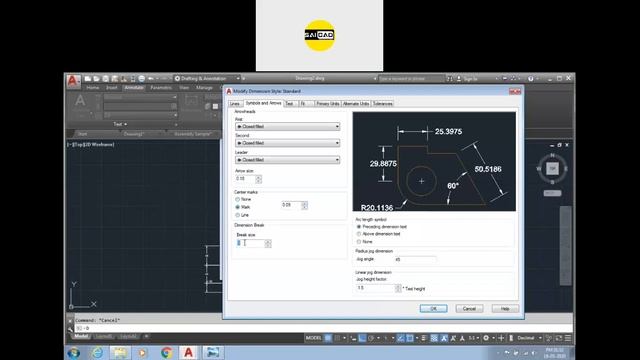Open the Parametric ribbon tab
The height and width of the screenshot is (360, 640).
pos(161,88)
